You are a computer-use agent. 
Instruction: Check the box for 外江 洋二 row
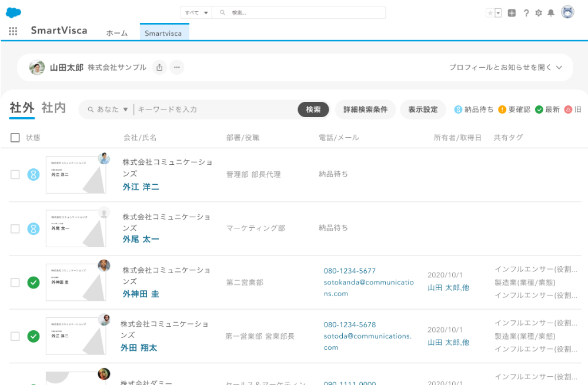click(15, 175)
